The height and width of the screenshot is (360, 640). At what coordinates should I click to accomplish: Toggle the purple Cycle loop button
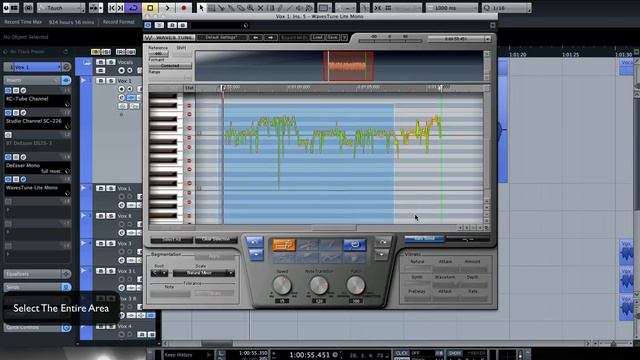133,8
